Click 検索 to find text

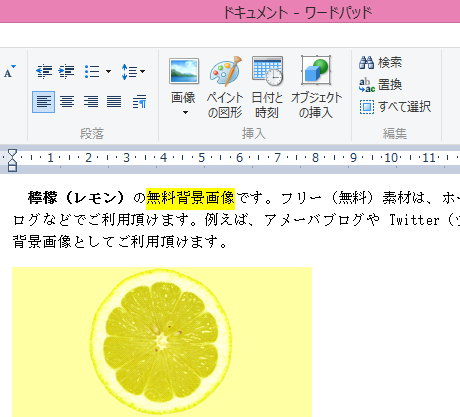coord(381,63)
